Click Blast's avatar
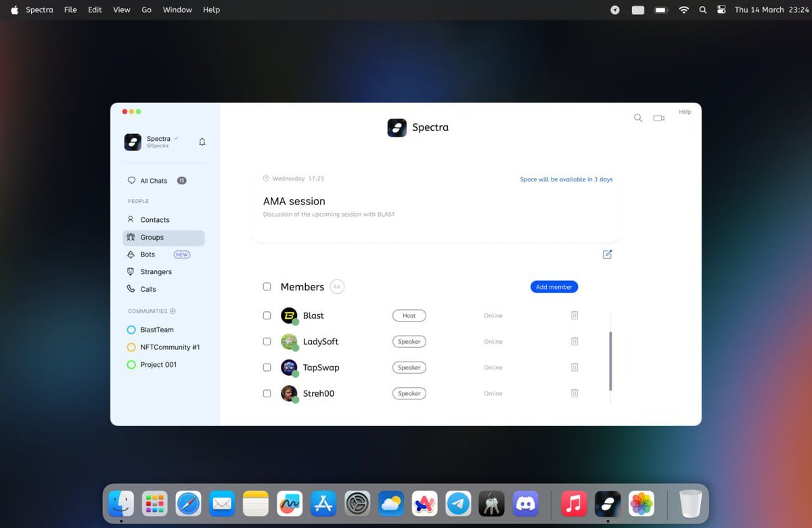Image resolution: width=812 pixels, height=528 pixels. 289,315
